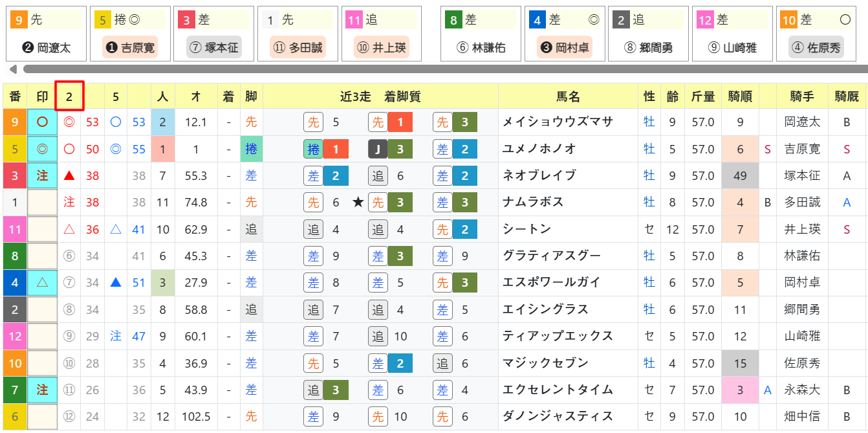Click the pink number 11 cell of シートン
The height and width of the screenshot is (433, 868).
click(x=15, y=229)
